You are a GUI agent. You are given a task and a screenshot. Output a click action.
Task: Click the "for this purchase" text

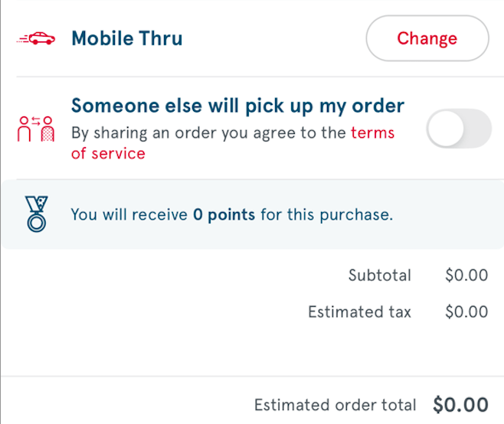(326, 215)
